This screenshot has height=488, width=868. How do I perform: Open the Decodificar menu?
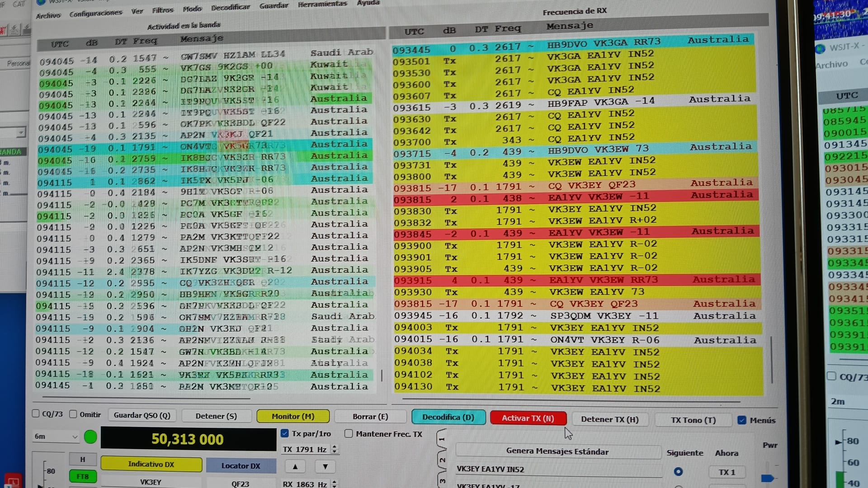(230, 7)
